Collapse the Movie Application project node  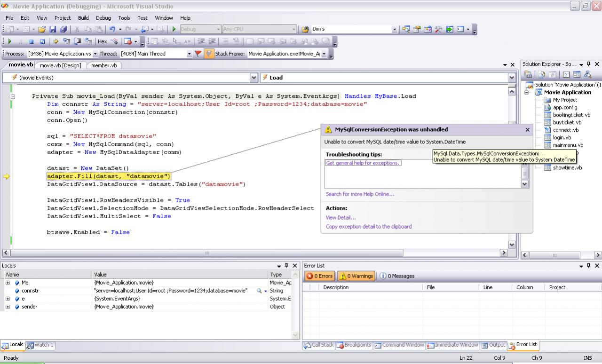click(528, 93)
